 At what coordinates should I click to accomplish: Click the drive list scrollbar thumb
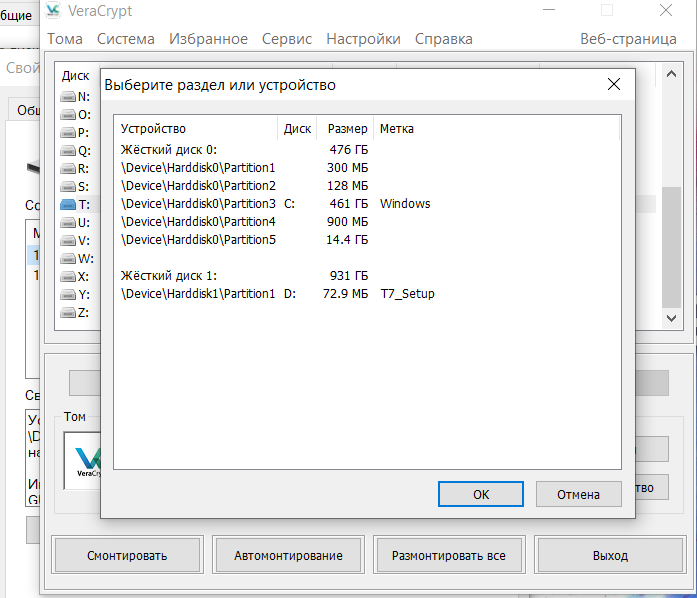(x=671, y=247)
